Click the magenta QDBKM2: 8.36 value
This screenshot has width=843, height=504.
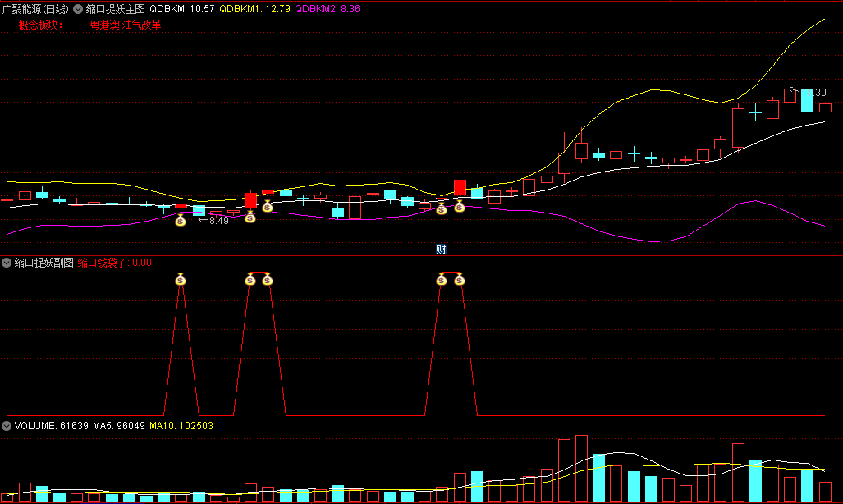click(x=328, y=9)
